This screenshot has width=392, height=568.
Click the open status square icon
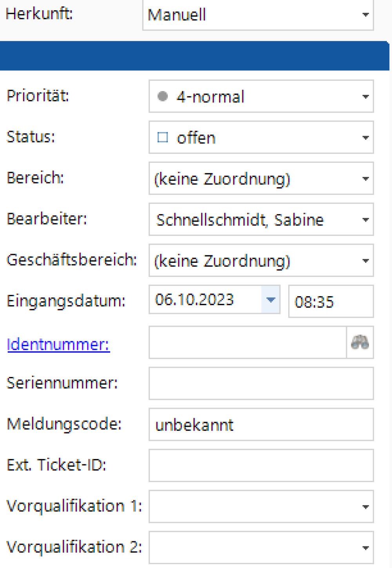(x=162, y=137)
